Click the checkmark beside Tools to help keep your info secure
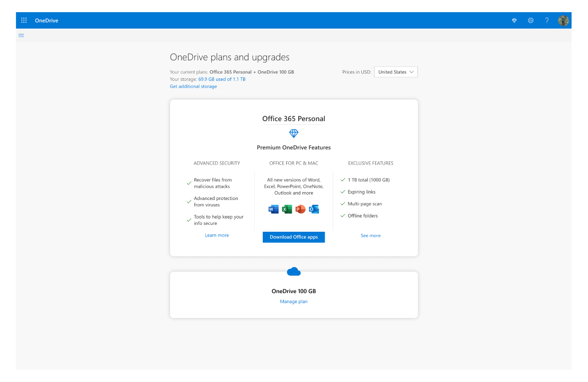The image size is (588, 382). point(189,220)
